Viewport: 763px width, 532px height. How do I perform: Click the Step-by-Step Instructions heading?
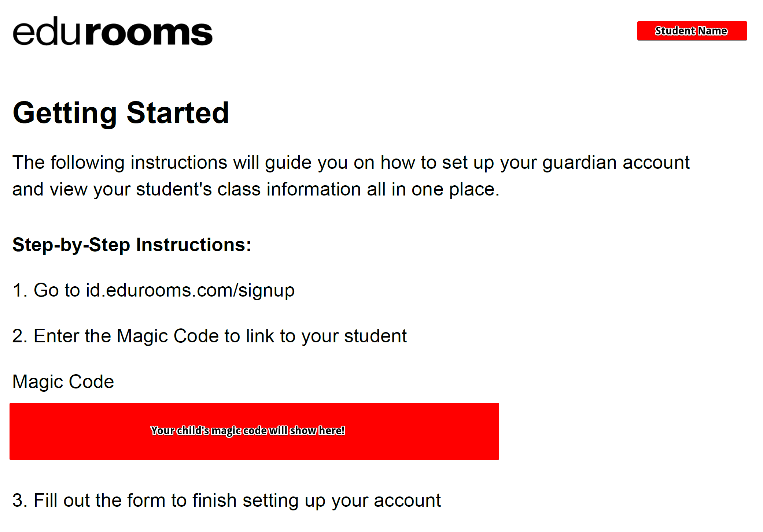[132, 245]
